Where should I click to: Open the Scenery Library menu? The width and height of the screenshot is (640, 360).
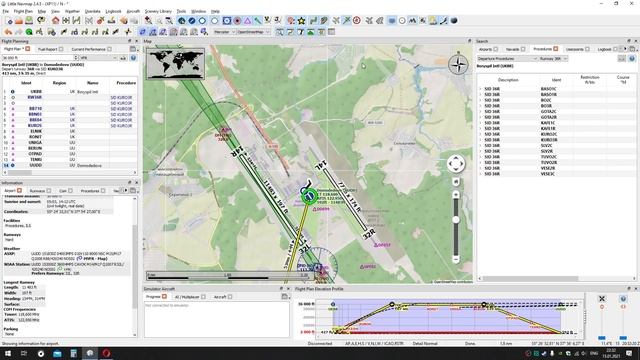tap(158, 11)
